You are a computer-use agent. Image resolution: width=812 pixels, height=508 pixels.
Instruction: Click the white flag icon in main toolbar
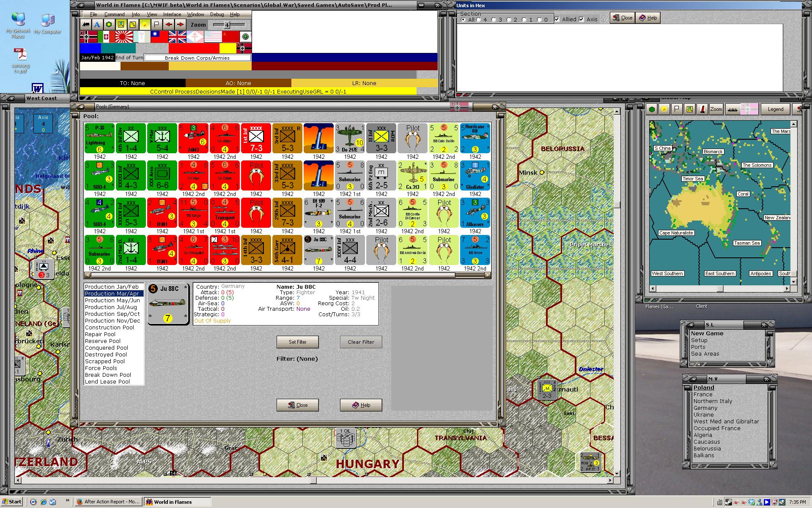(157, 25)
